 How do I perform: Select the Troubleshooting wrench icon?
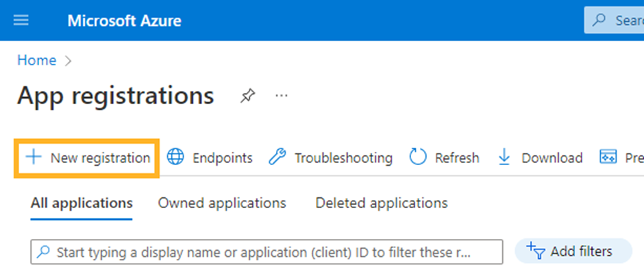click(277, 158)
